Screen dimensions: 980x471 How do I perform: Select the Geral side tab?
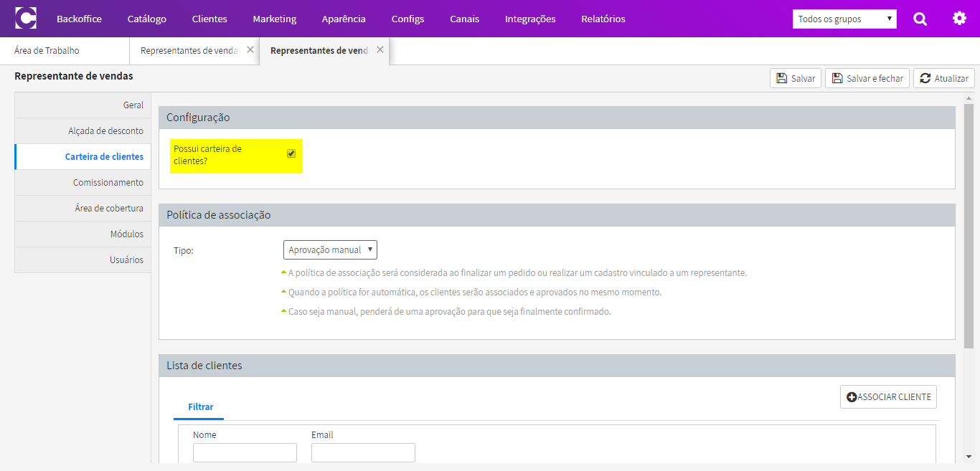pyautogui.click(x=83, y=105)
